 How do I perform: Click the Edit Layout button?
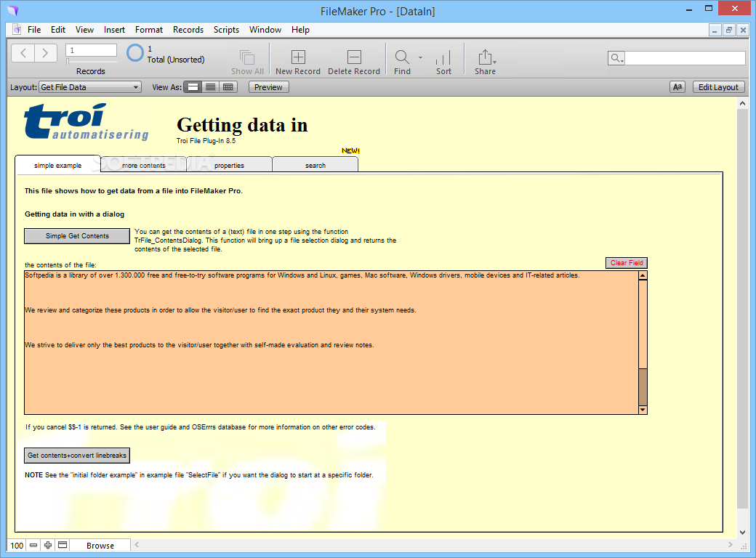[718, 87]
